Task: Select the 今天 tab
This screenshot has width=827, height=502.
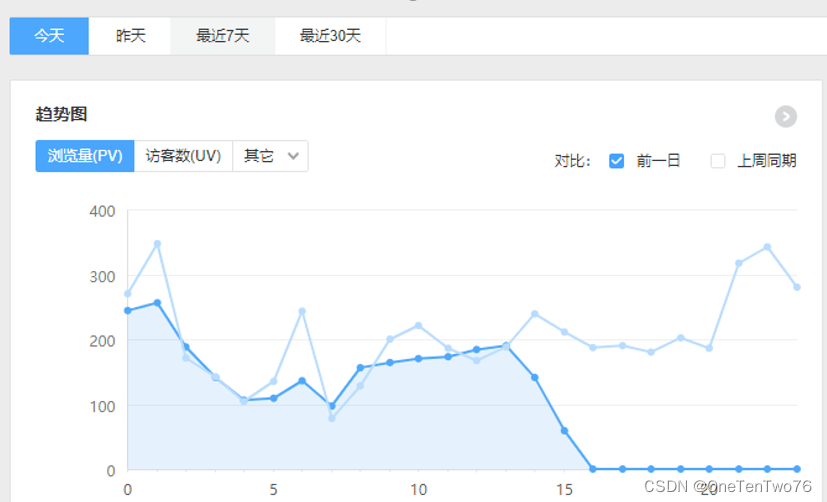Action: click(x=49, y=36)
